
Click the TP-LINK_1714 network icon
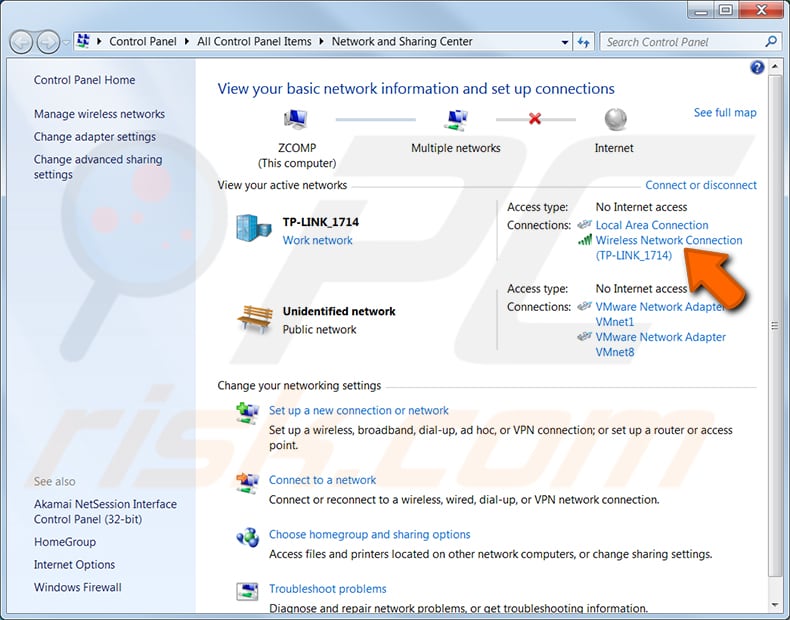pos(253,229)
